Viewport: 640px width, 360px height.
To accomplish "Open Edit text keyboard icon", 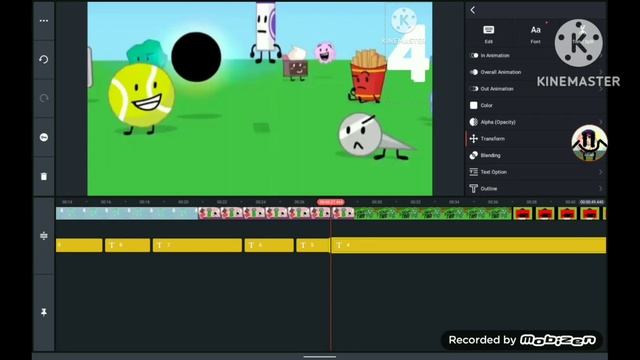I will (489, 34).
